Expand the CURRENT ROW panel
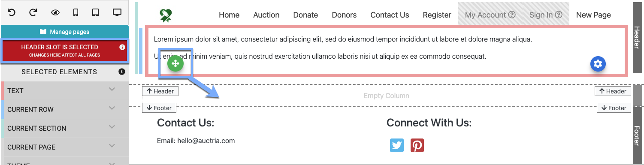The height and width of the screenshot is (165, 644). pos(64,109)
